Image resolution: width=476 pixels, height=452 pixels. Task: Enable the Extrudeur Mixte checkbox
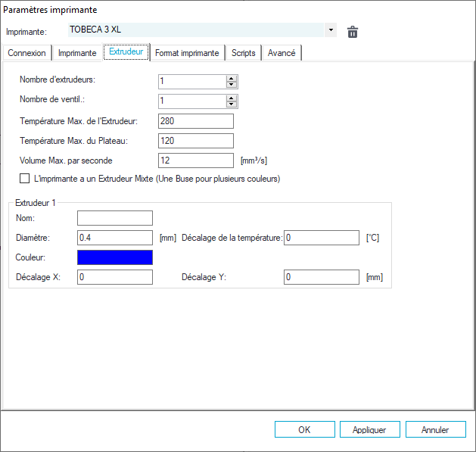[24, 179]
